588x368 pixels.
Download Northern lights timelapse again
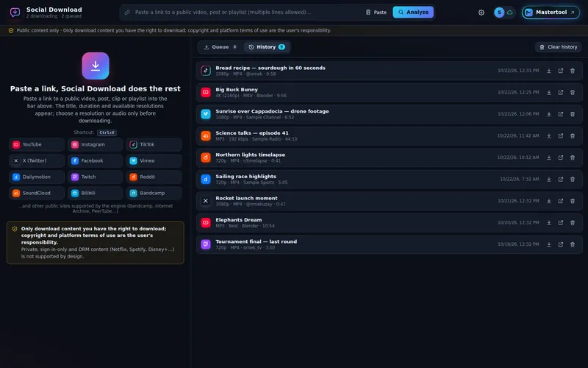(x=548, y=158)
